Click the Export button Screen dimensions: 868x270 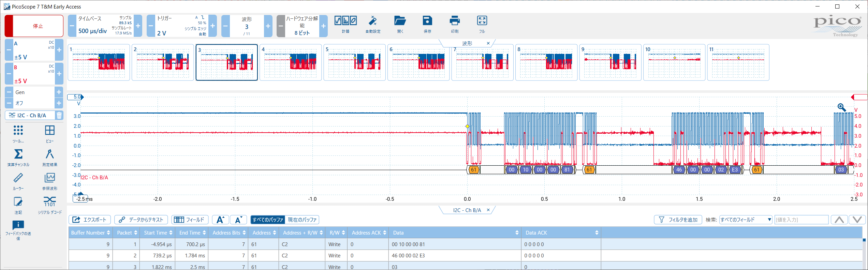(x=90, y=220)
